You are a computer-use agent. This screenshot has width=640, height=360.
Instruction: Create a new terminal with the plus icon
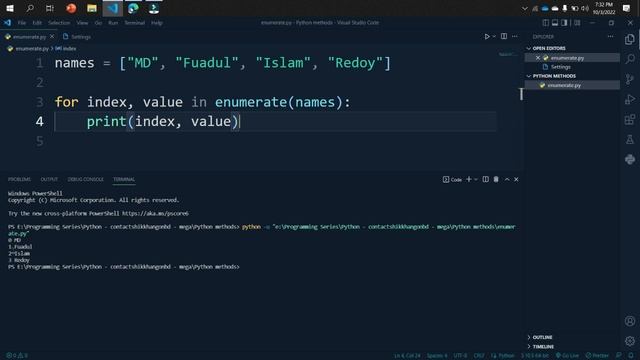(469, 179)
